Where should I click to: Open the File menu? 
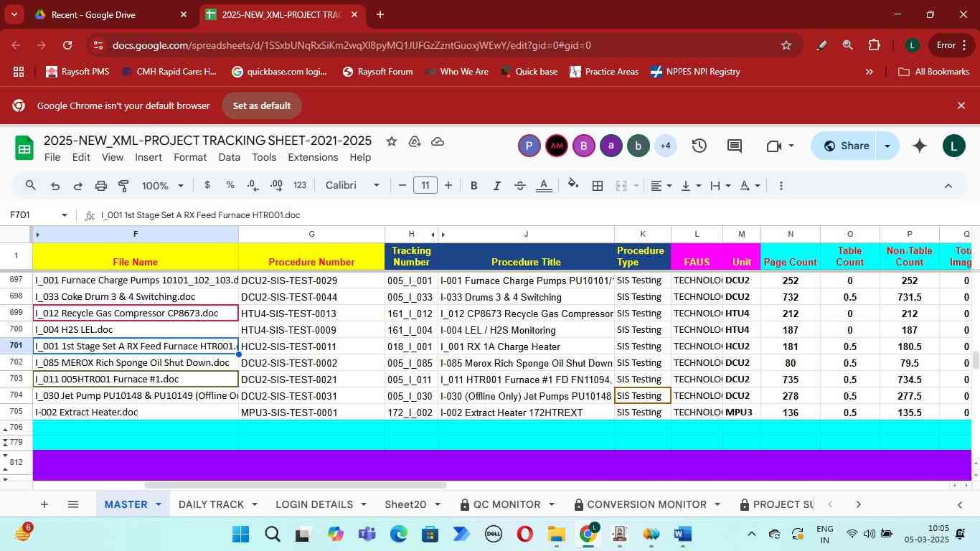pos(52,157)
